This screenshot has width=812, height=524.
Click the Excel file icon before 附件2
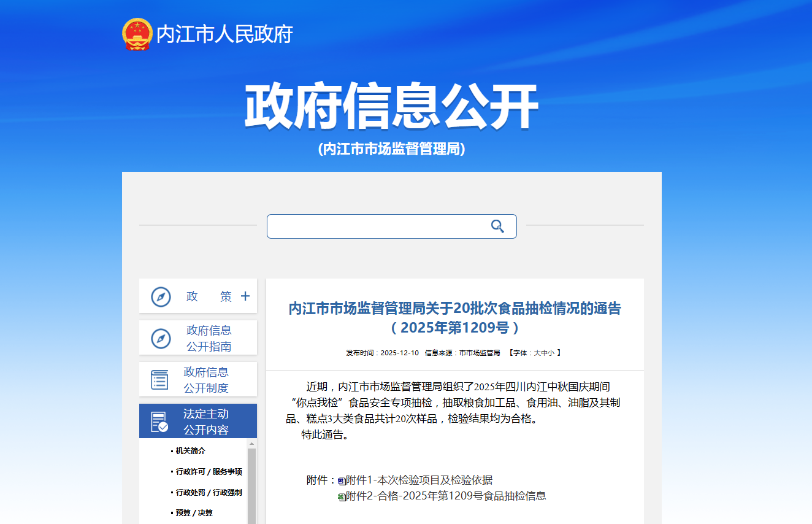[x=342, y=496]
